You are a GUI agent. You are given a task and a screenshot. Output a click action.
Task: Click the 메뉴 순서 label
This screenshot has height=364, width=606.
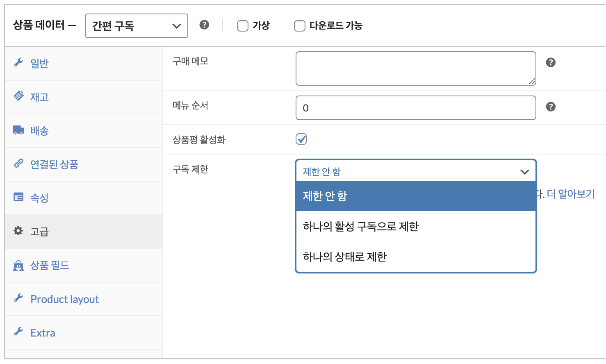pyautogui.click(x=191, y=105)
